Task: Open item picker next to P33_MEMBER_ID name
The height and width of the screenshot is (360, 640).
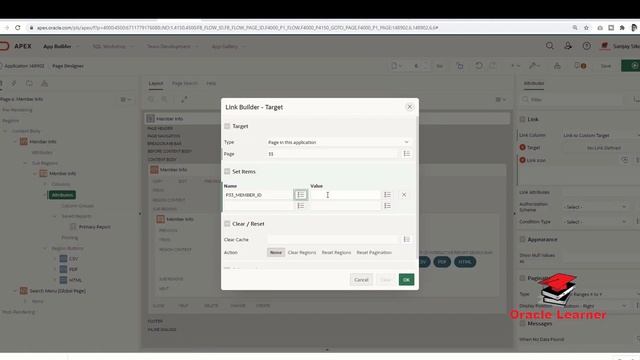Action: 301,195
